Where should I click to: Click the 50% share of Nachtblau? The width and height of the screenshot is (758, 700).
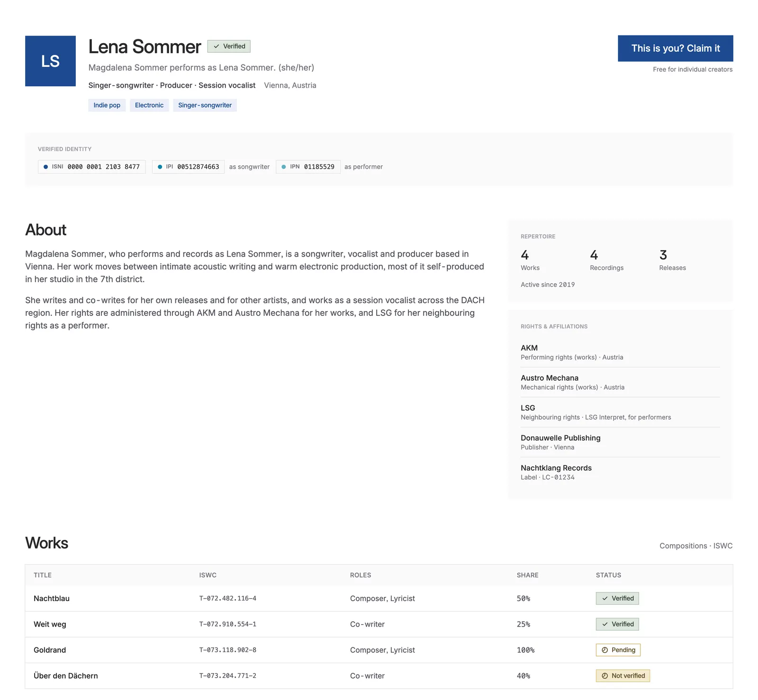(x=523, y=598)
